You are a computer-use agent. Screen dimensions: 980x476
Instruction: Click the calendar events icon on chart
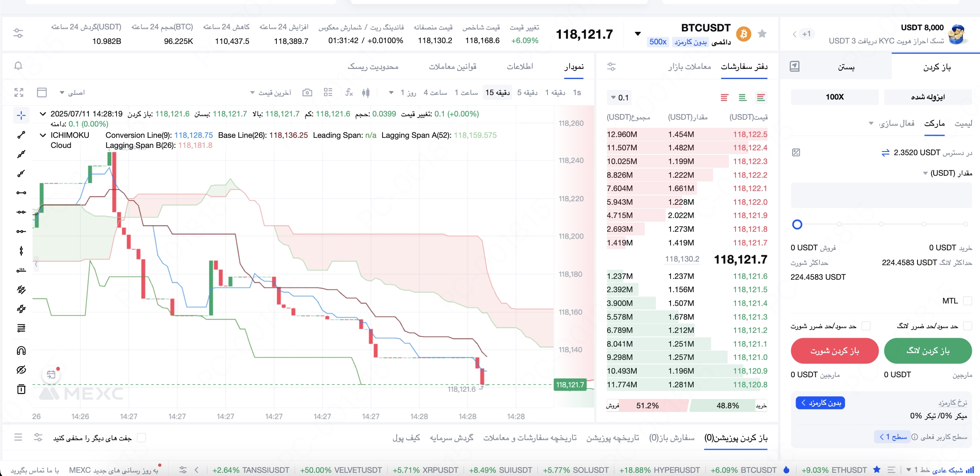51,374
